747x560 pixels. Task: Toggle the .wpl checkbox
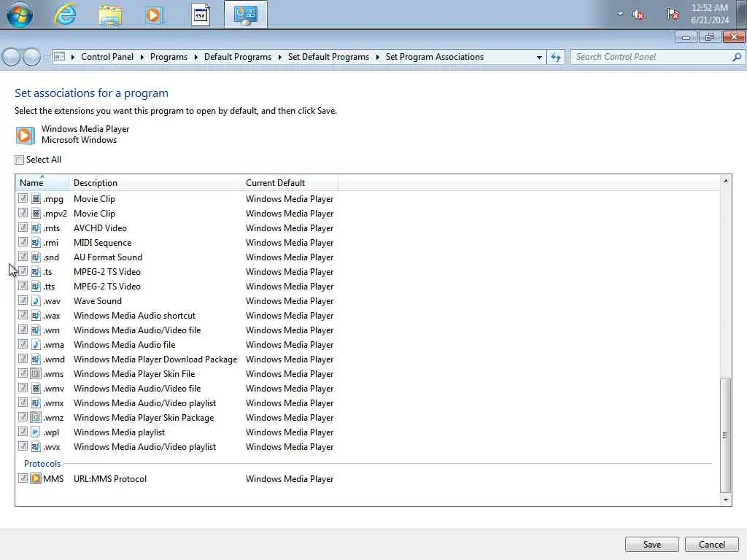click(23, 432)
